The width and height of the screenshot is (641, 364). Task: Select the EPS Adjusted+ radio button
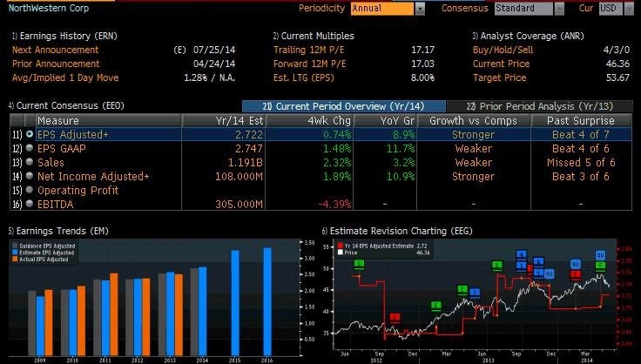(x=30, y=134)
